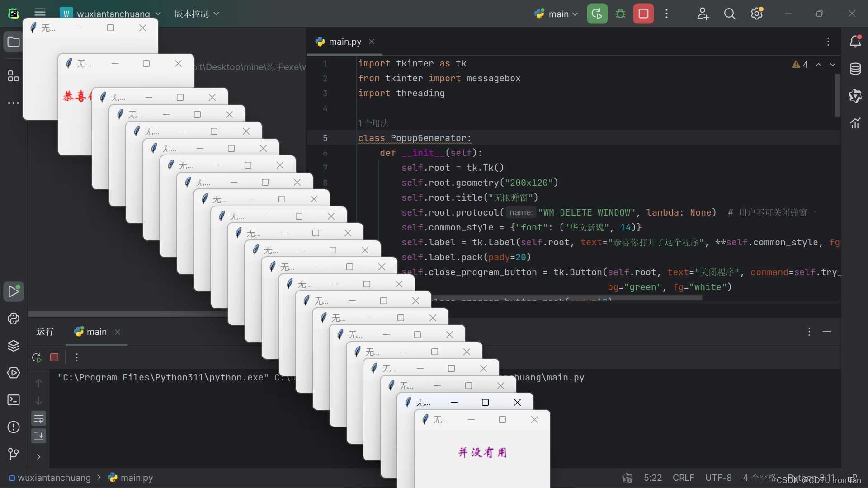The image size is (868, 488).
Task: Click the CRLF line separator status
Action: (x=683, y=478)
